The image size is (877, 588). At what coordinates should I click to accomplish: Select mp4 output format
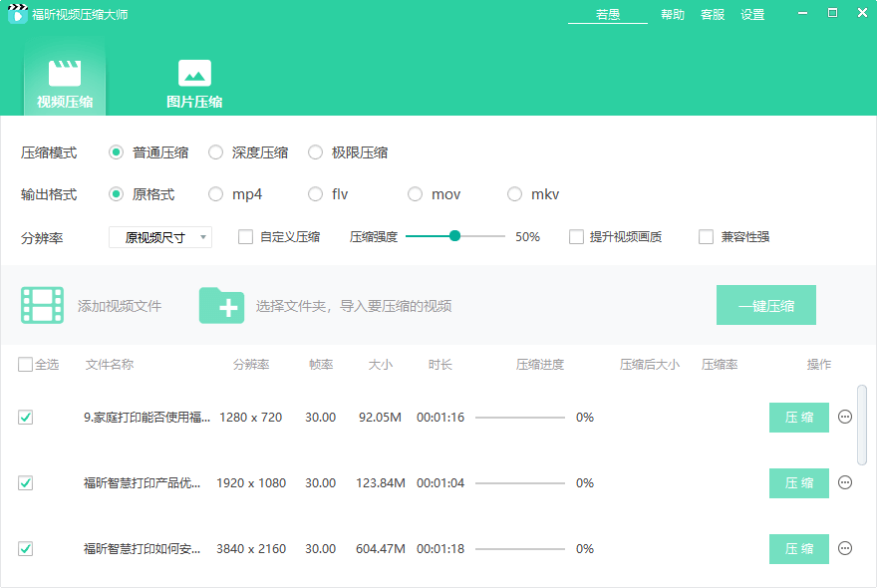pyautogui.click(x=215, y=194)
